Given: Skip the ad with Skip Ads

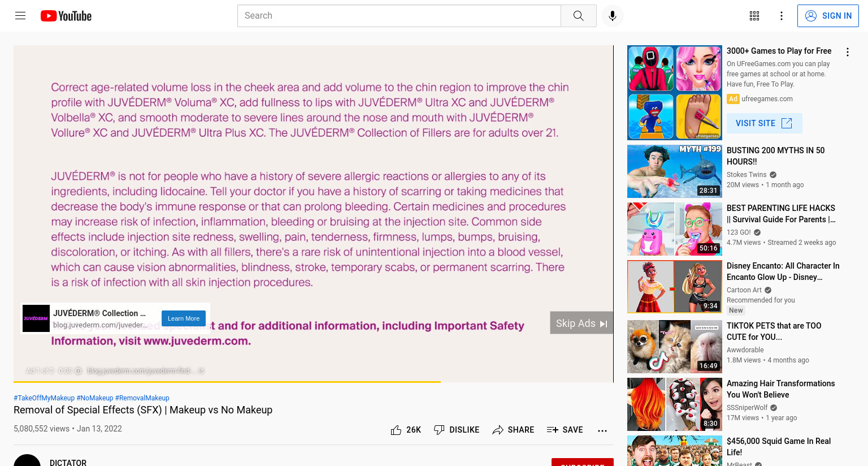Looking at the screenshot, I should click(581, 323).
